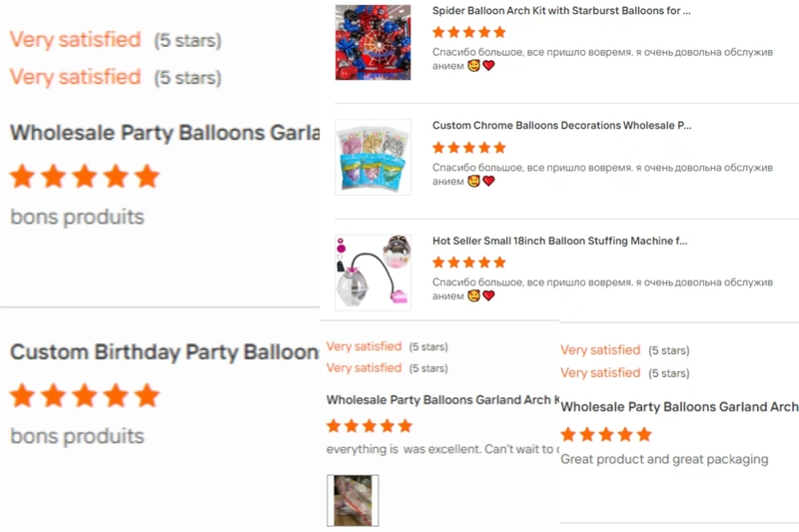This screenshot has height=532, width=799.
Task: Click star rating under Spider Balloon Arch Kit
Action: click(x=468, y=32)
